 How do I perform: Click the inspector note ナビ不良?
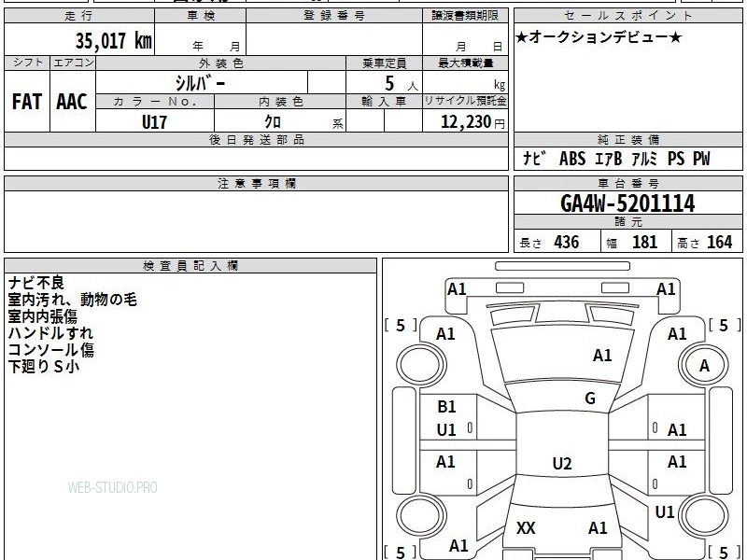36,283
